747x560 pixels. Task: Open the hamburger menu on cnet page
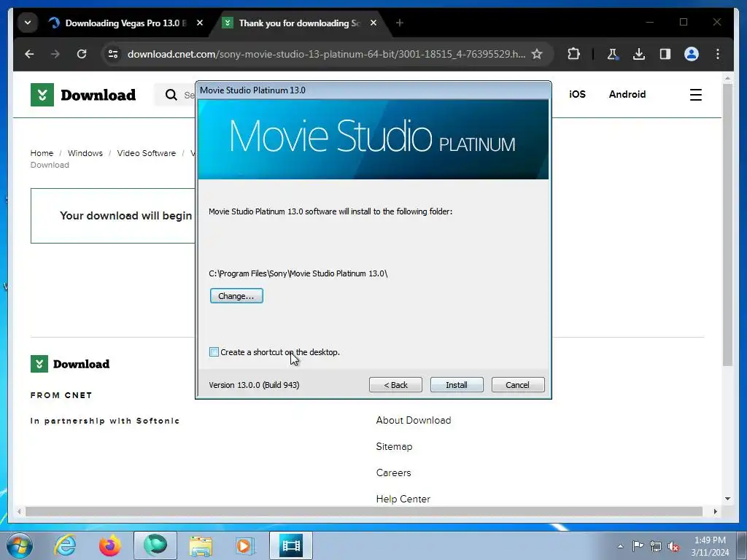pyautogui.click(x=695, y=95)
